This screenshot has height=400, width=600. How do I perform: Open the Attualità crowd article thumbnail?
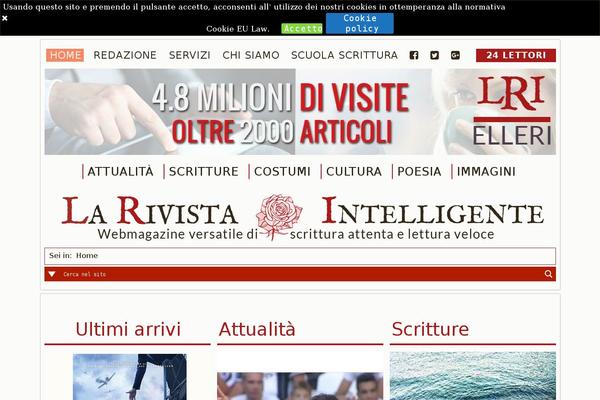[300, 386]
